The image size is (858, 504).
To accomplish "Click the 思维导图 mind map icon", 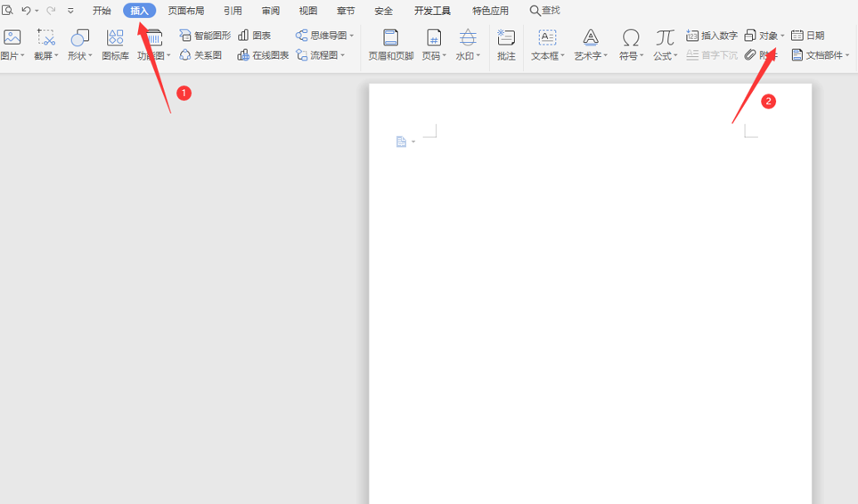I will [x=301, y=36].
